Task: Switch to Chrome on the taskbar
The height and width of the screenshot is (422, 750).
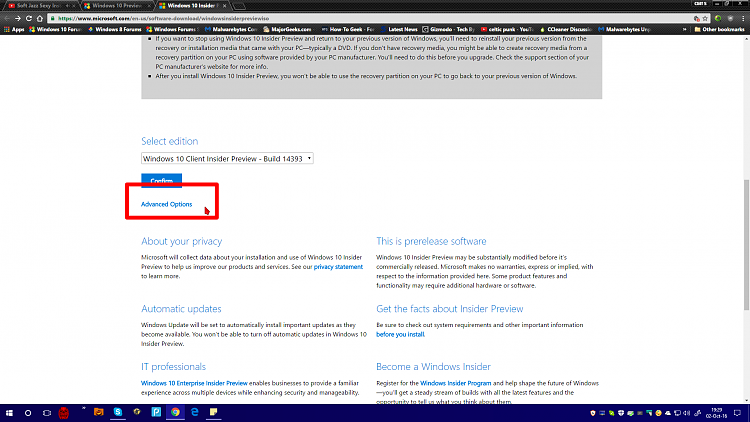Action: [x=175, y=412]
